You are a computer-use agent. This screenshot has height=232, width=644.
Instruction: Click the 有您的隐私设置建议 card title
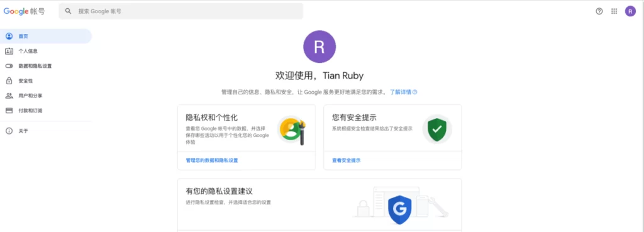tap(219, 191)
